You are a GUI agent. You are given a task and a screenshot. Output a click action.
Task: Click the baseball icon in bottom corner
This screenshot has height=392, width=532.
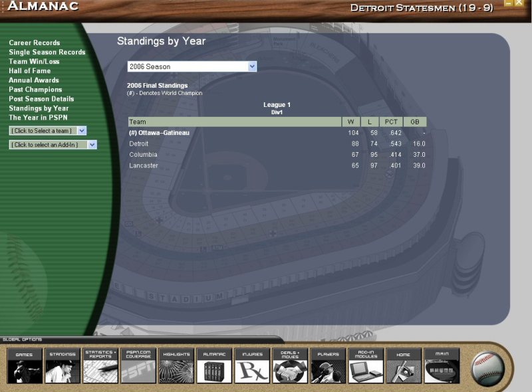pos(488,367)
